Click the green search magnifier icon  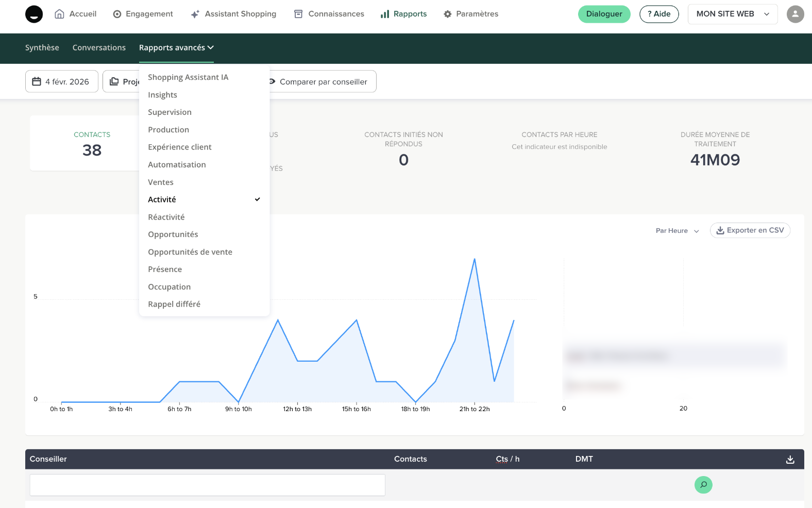tap(703, 485)
